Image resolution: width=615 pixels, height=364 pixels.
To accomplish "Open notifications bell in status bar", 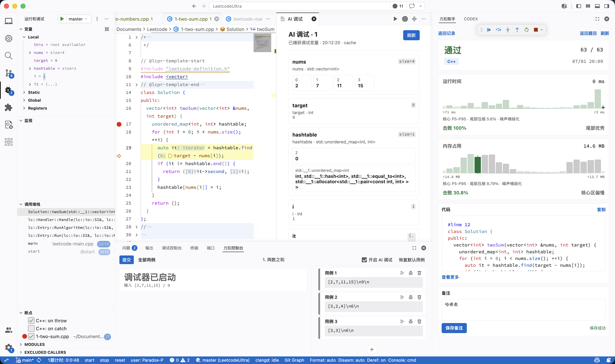I will coord(609,360).
